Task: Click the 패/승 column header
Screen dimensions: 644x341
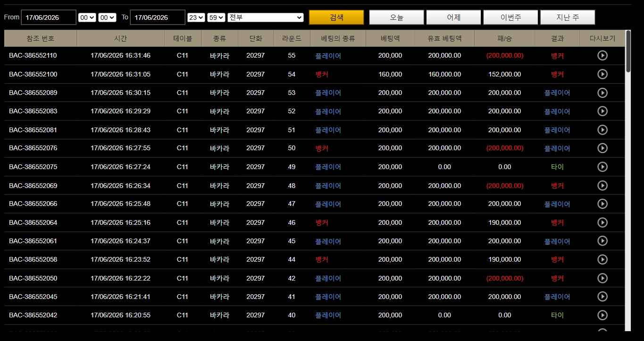Action: click(x=504, y=38)
